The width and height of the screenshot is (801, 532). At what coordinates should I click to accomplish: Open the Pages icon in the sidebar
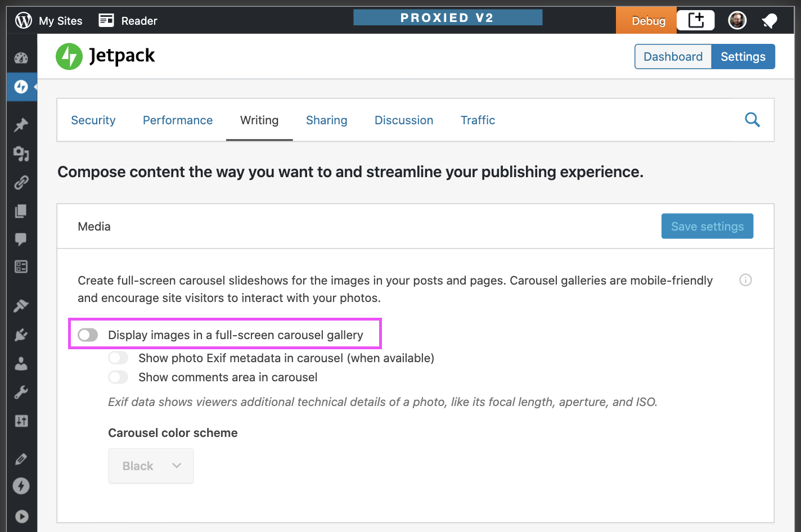point(21,211)
